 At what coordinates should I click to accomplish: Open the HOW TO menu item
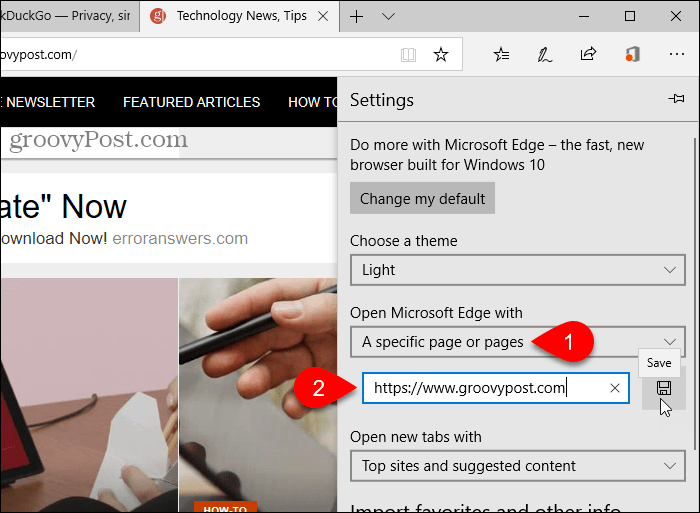click(x=312, y=102)
